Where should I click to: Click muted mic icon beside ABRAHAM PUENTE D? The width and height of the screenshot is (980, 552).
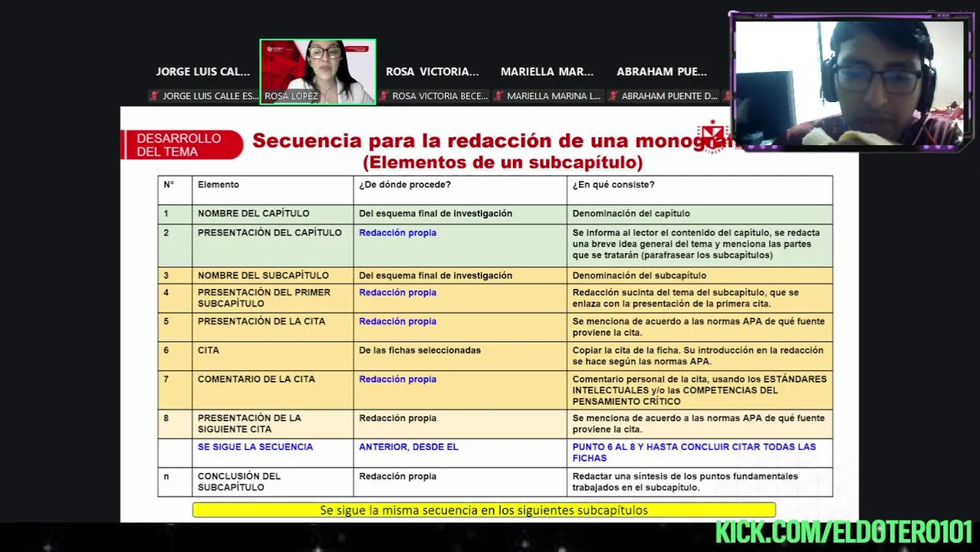(613, 96)
